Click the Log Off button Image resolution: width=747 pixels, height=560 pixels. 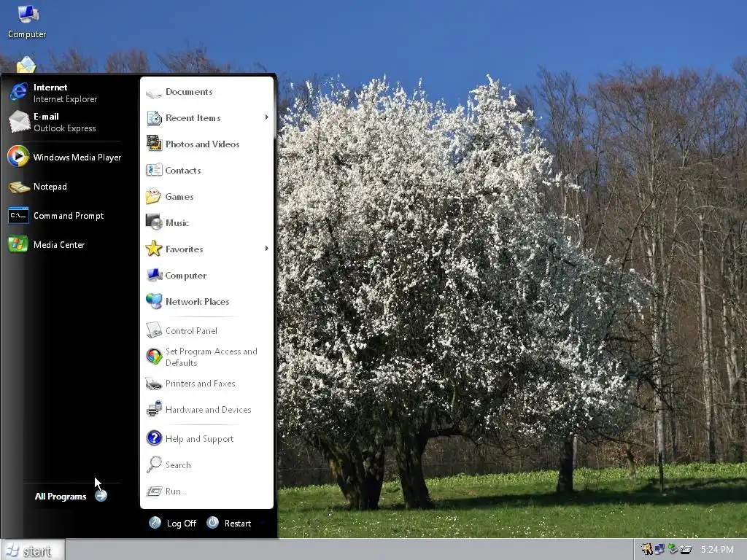pos(172,523)
